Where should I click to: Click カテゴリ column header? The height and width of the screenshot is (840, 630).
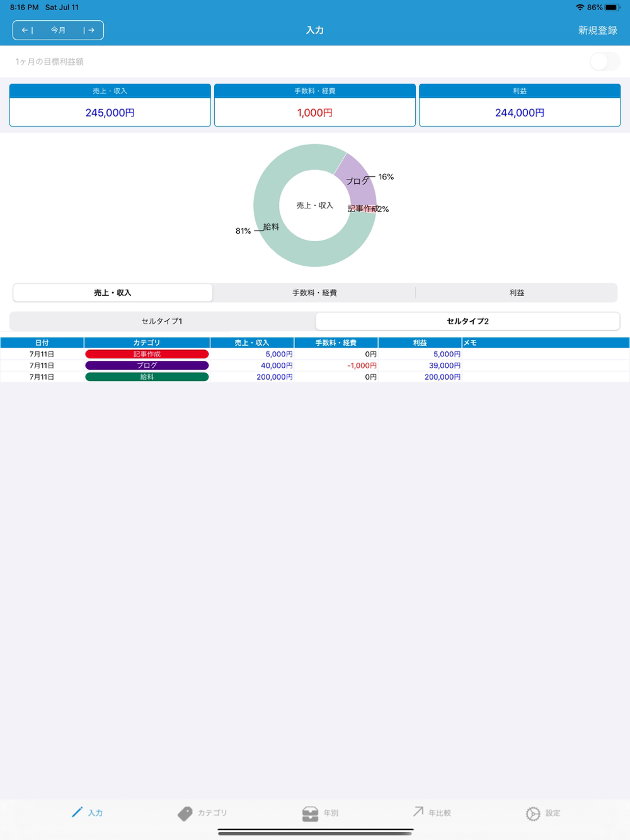pyautogui.click(x=147, y=343)
